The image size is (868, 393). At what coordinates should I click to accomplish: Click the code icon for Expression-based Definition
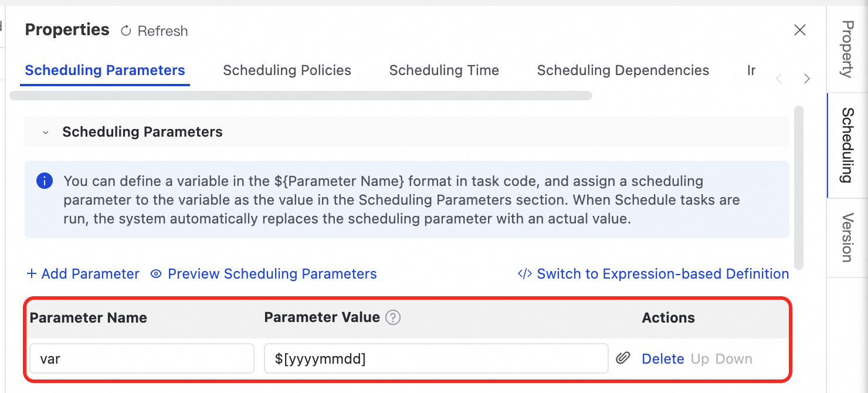524,274
